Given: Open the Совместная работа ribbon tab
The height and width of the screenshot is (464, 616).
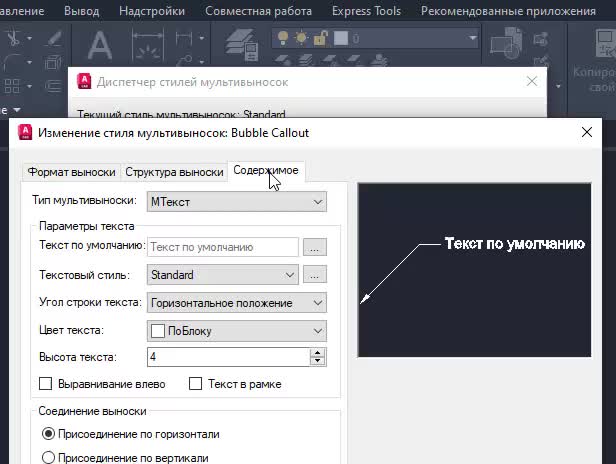Looking at the screenshot, I should [258, 11].
